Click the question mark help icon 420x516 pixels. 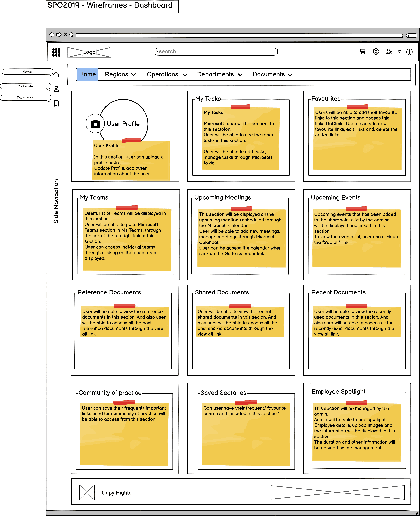tap(399, 52)
